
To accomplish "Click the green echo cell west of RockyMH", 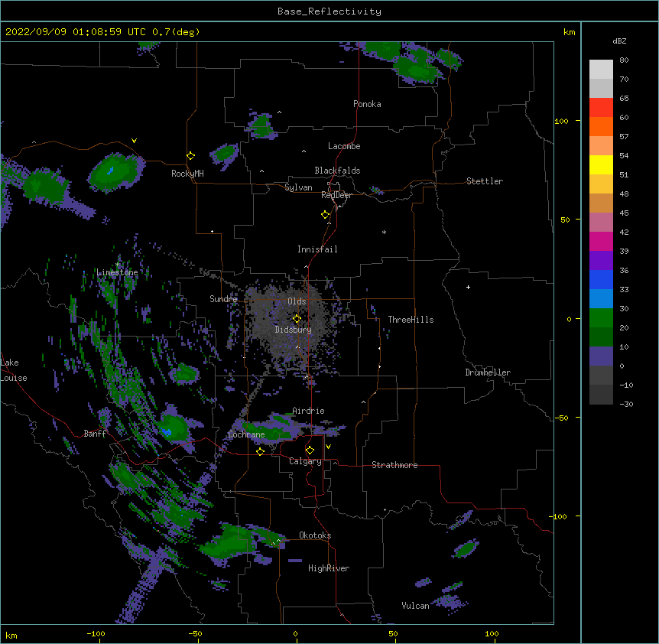I will [115, 171].
